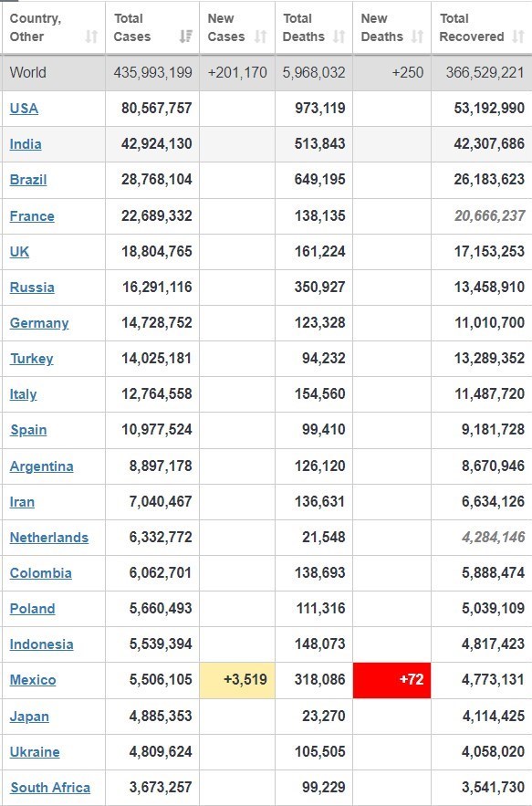Go to the Brazil link
This screenshot has width=532, height=806.
[x=28, y=180]
